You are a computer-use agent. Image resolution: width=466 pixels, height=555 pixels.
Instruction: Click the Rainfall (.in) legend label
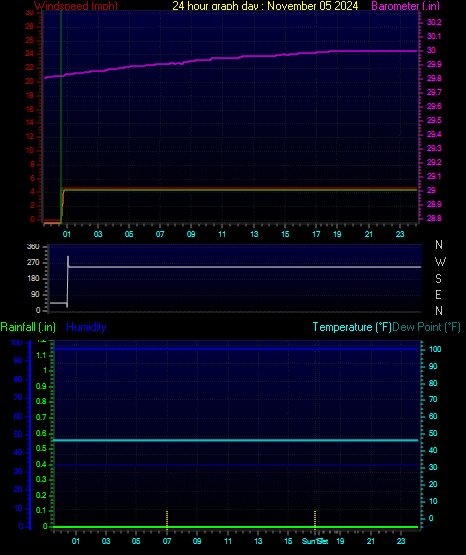click(x=28, y=327)
